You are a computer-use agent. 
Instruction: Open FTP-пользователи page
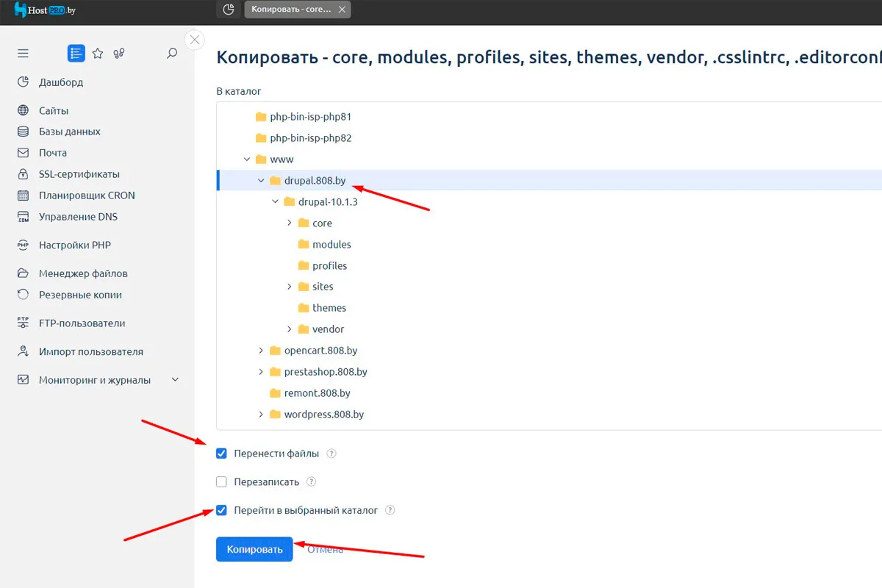tap(82, 323)
